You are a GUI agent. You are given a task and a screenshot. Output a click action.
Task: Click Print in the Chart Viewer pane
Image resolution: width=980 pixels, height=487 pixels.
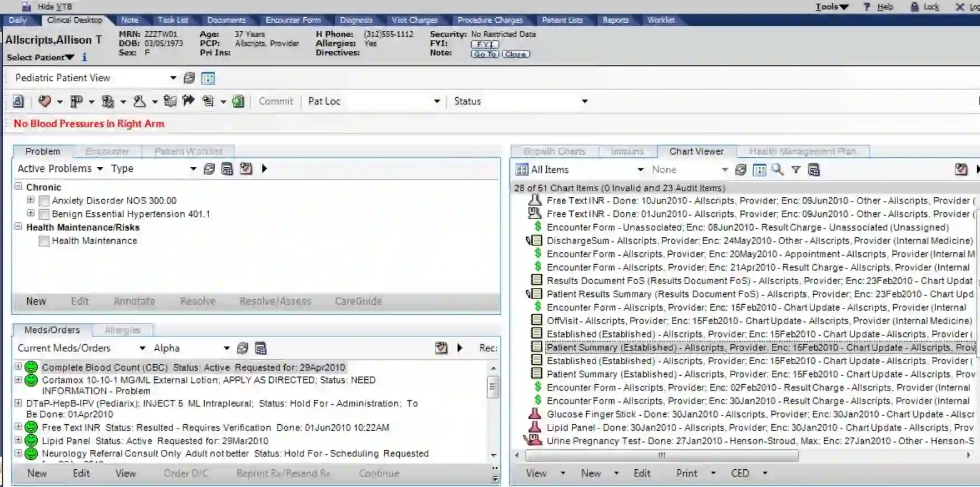tap(686, 473)
